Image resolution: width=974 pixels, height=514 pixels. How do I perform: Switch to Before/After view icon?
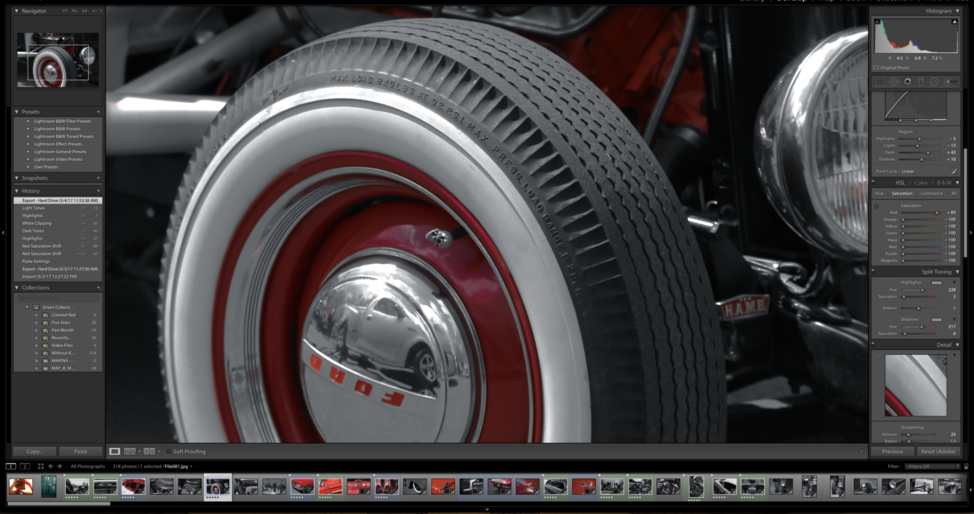tap(130, 451)
